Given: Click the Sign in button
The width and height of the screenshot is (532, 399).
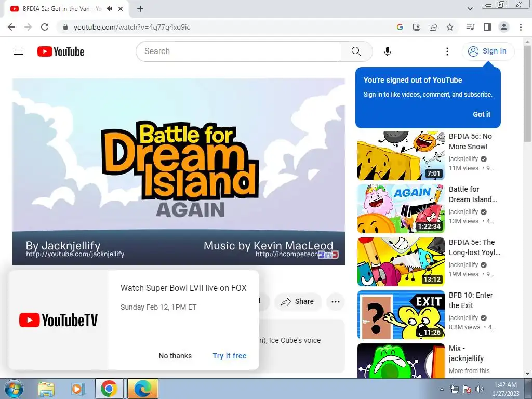Looking at the screenshot, I should 488,51.
